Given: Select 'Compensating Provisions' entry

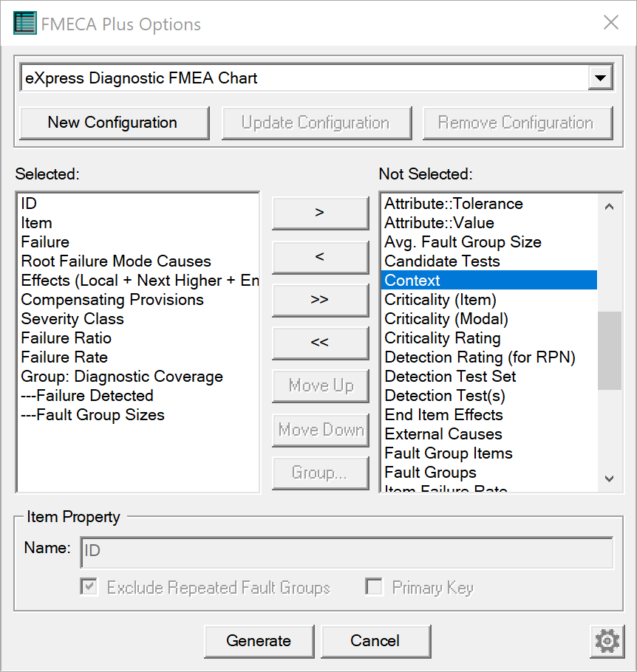Looking at the screenshot, I should tap(138, 300).
